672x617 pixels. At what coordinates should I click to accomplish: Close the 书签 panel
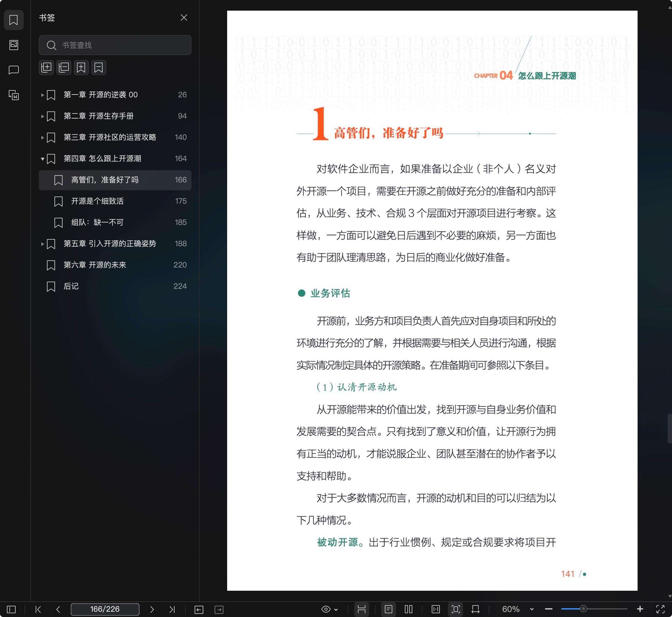pos(184,18)
